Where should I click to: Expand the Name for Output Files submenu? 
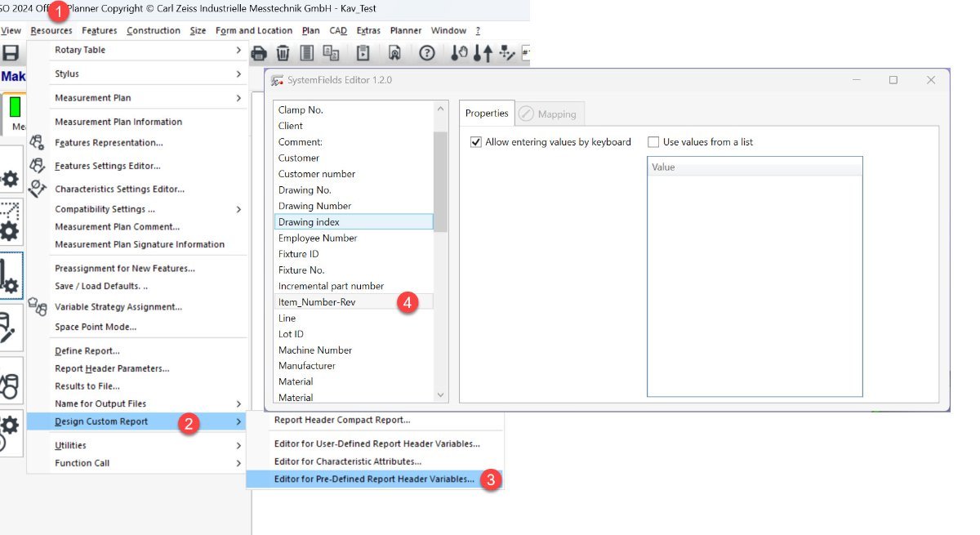[x=238, y=403]
